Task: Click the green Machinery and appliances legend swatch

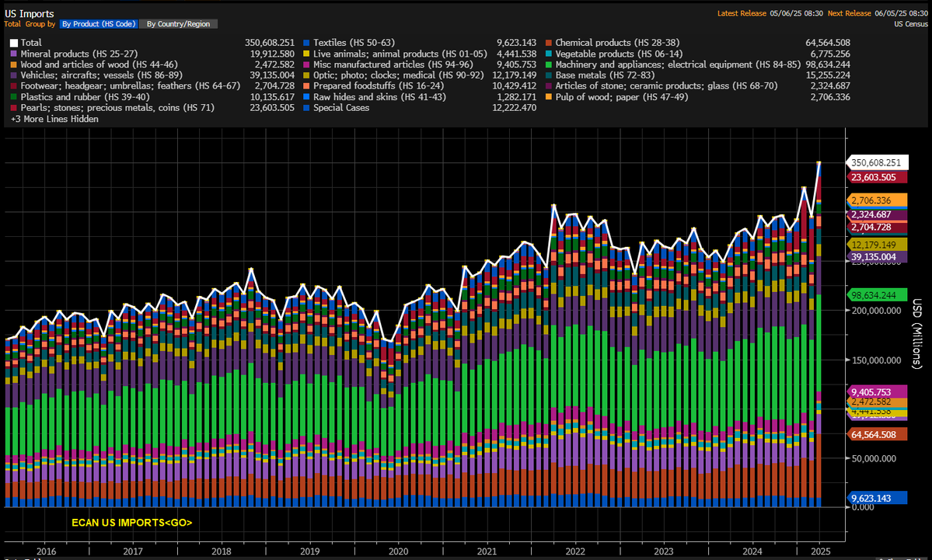Action: click(548, 64)
